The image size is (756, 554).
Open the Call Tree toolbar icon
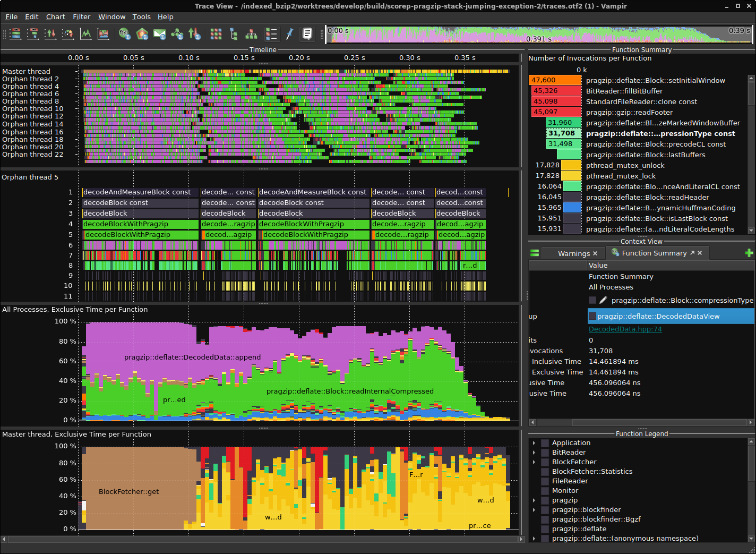(x=234, y=34)
